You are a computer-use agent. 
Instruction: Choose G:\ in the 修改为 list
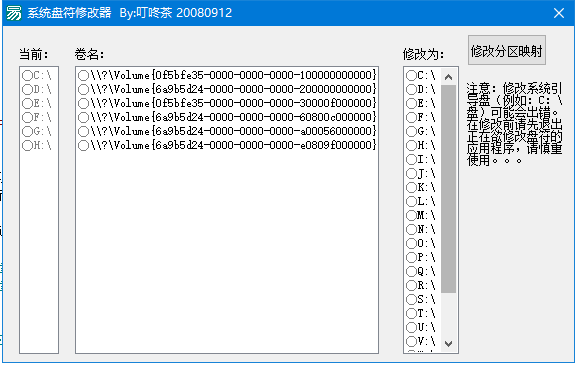421,131
